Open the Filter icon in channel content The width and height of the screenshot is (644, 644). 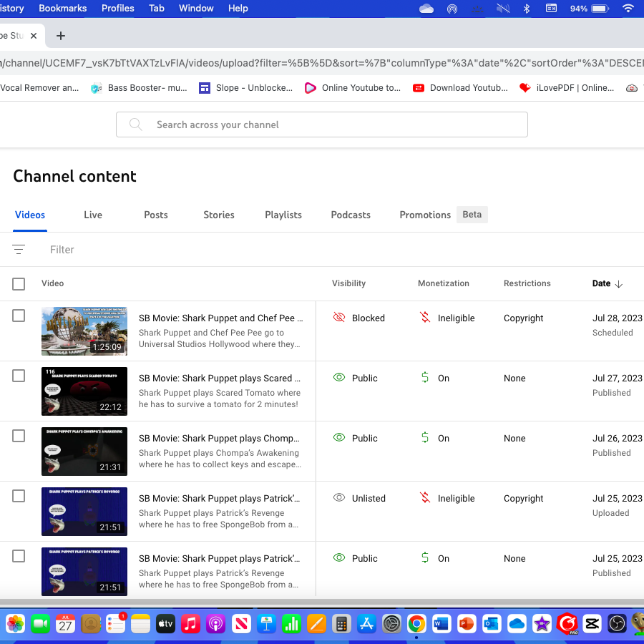(x=19, y=249)
